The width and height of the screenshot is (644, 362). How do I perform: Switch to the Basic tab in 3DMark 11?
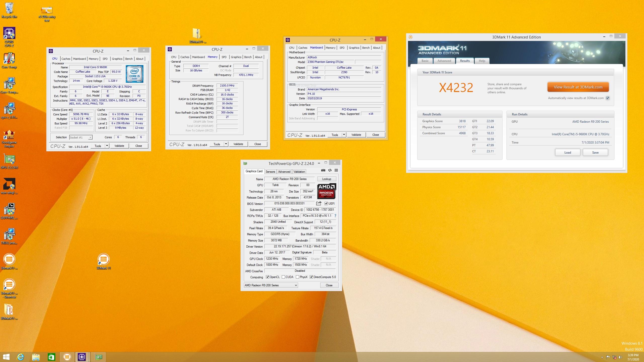click(x=425, y=61)
